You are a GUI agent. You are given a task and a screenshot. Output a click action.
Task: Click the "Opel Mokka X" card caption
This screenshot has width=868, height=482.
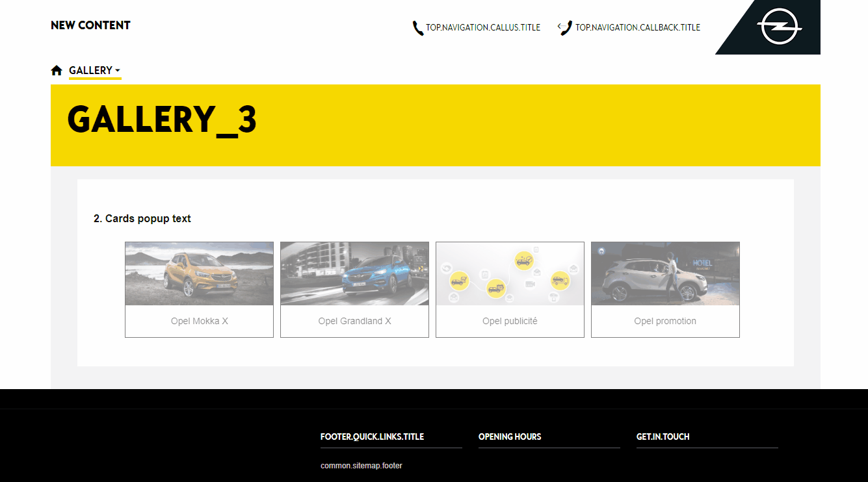tap(199, 321)
